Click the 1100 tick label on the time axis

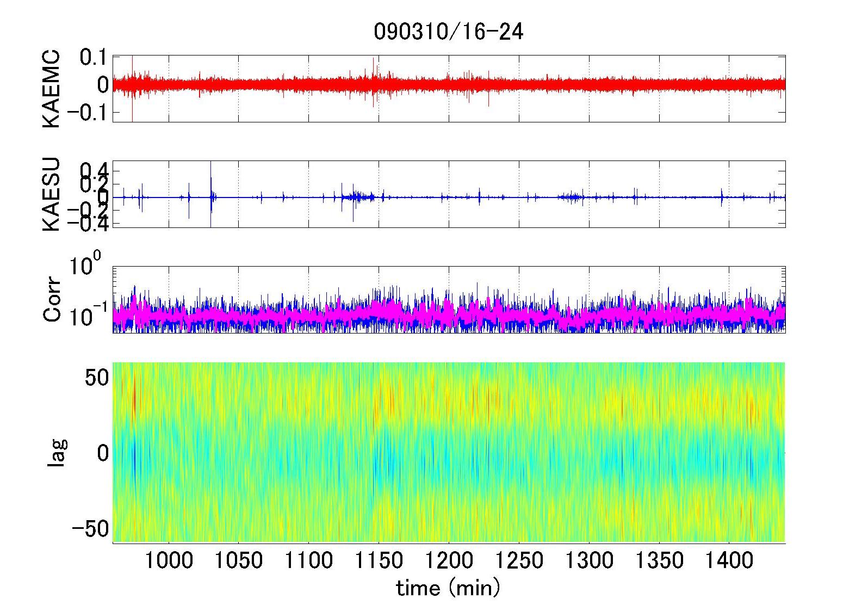pyautogui.click(x=309, y=560)
